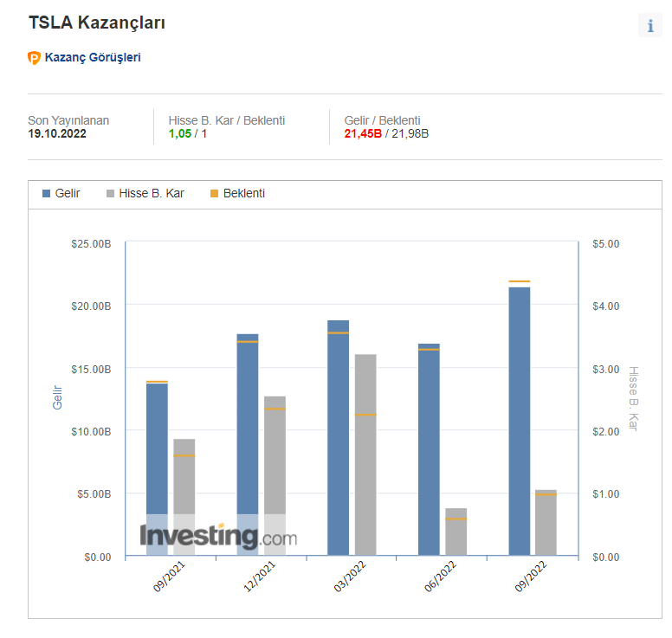The image size is (672, 638).
Task: Click the blue Gelir legend color square
Action: coord(46,193)
